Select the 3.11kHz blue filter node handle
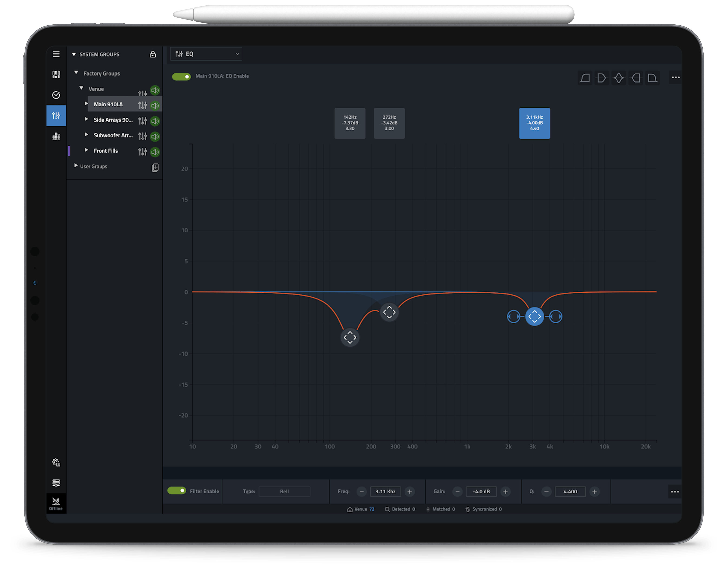728x569 pixels. (535, 316)
